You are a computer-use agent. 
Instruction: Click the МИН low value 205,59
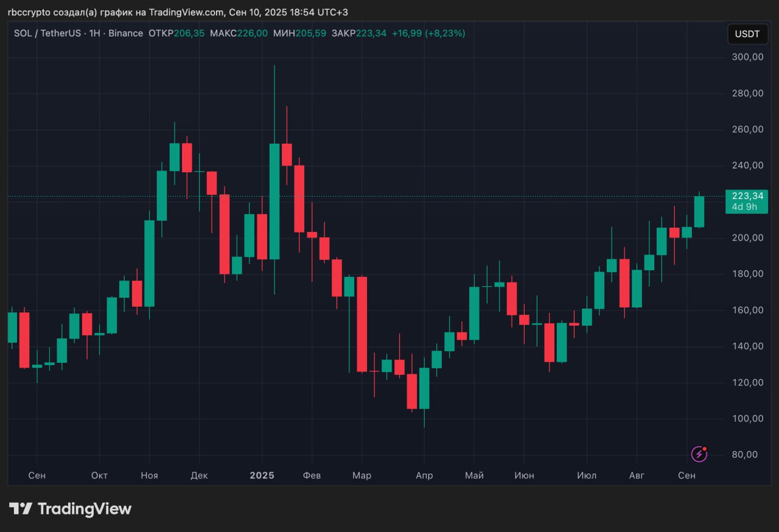tap(311, 33)
